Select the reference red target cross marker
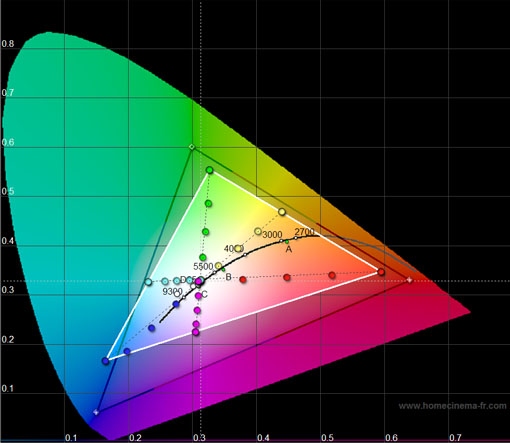Image resolution: width=510 pixels, height=443 pixels. click(409, 280)
